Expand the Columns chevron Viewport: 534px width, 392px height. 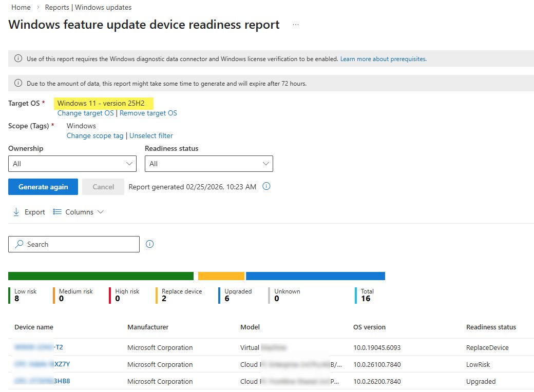pos(102,211)
